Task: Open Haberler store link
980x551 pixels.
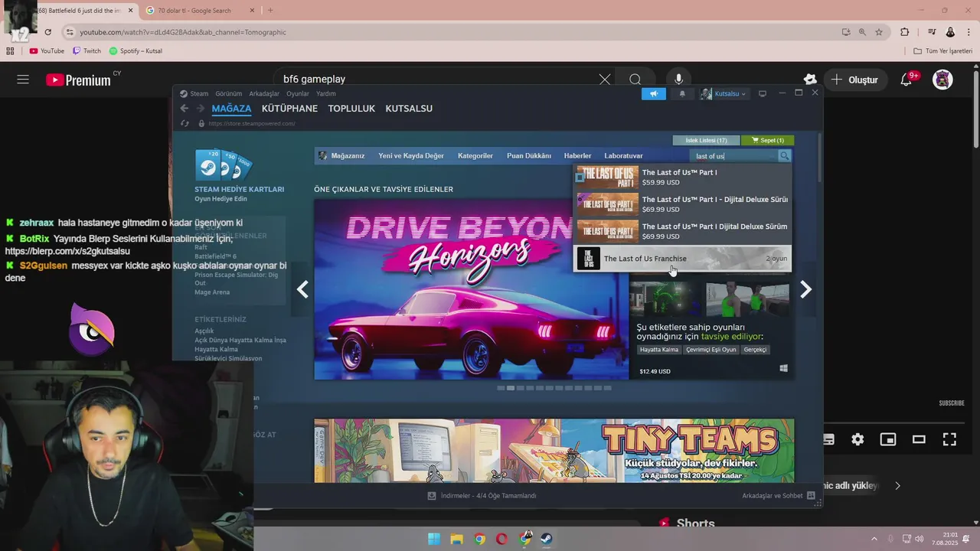Action: (577, 156)
